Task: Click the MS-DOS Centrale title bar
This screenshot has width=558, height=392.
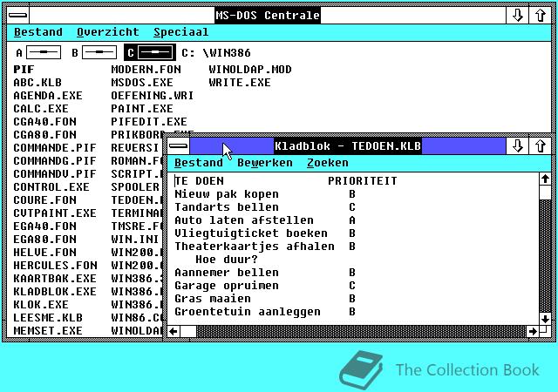Action: click(x=268, y=16)
